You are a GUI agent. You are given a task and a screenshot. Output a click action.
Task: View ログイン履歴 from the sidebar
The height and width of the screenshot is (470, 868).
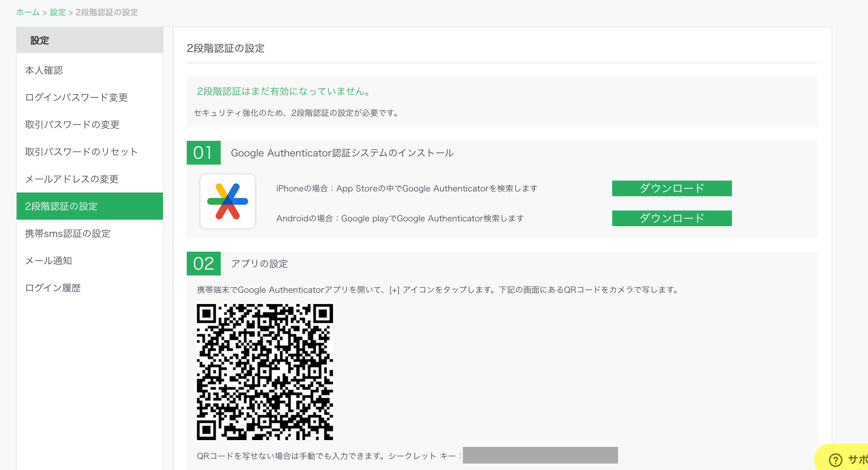point(90,288)
